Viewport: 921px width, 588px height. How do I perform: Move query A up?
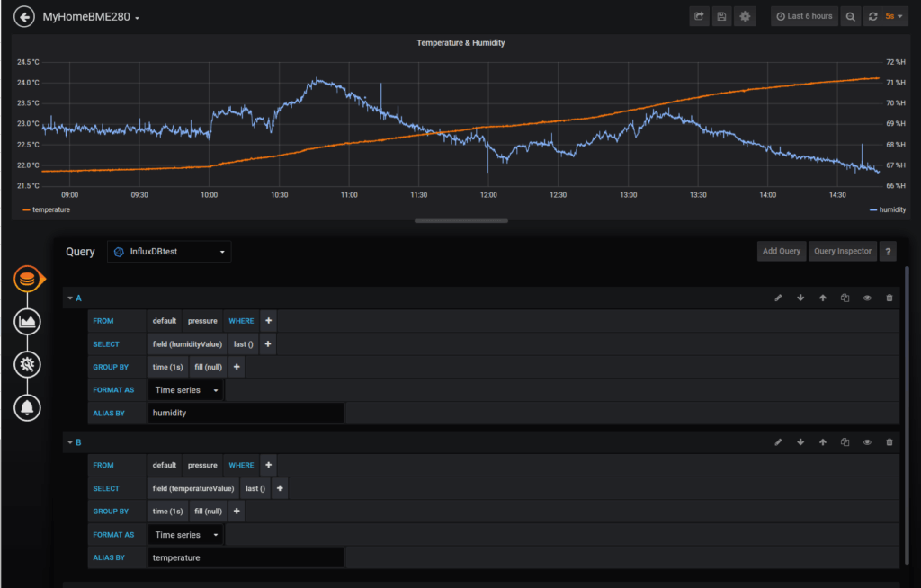click(823, 298)
